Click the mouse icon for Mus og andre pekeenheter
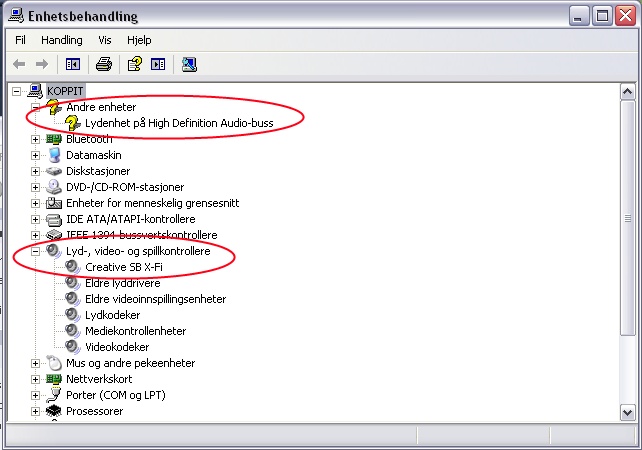The width and height of the screenshot is (642, 450). (54, 363)
